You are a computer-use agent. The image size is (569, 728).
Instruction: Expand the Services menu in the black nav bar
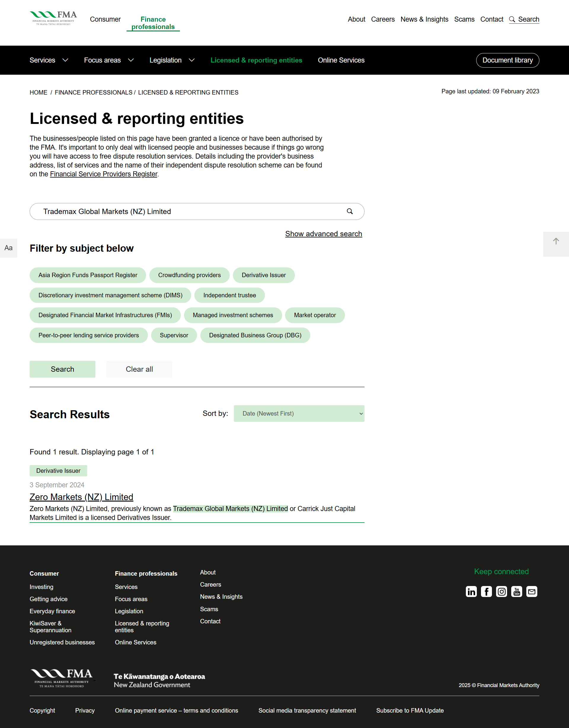click(x=49, y=60)
